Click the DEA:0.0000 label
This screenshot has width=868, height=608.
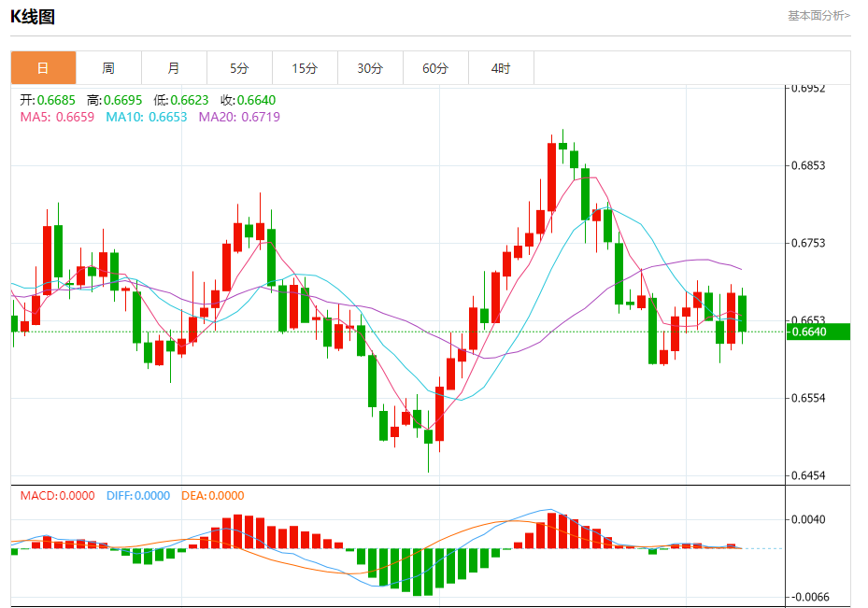pyautogui.click(x=213, y=496)
